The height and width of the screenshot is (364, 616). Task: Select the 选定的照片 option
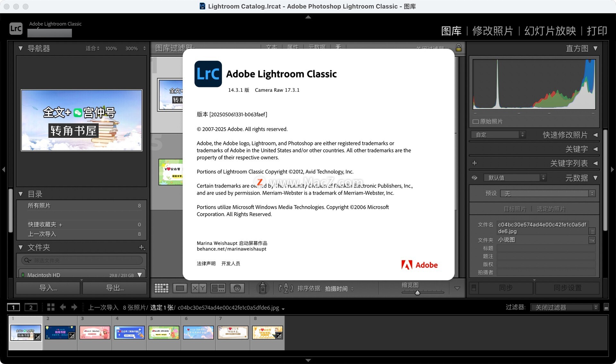click(551, 209)
